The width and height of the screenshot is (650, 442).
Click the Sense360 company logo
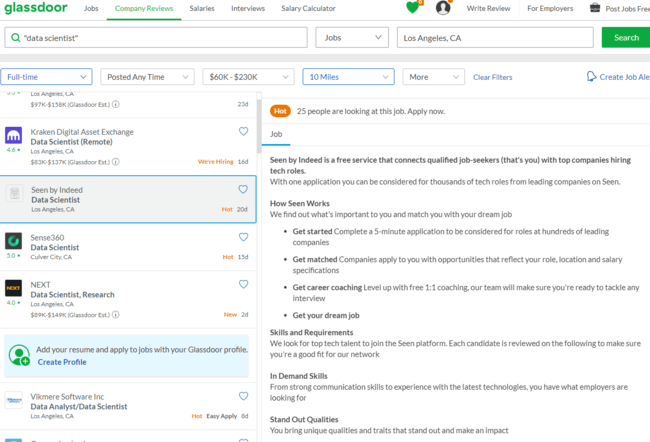coord(14,241)
